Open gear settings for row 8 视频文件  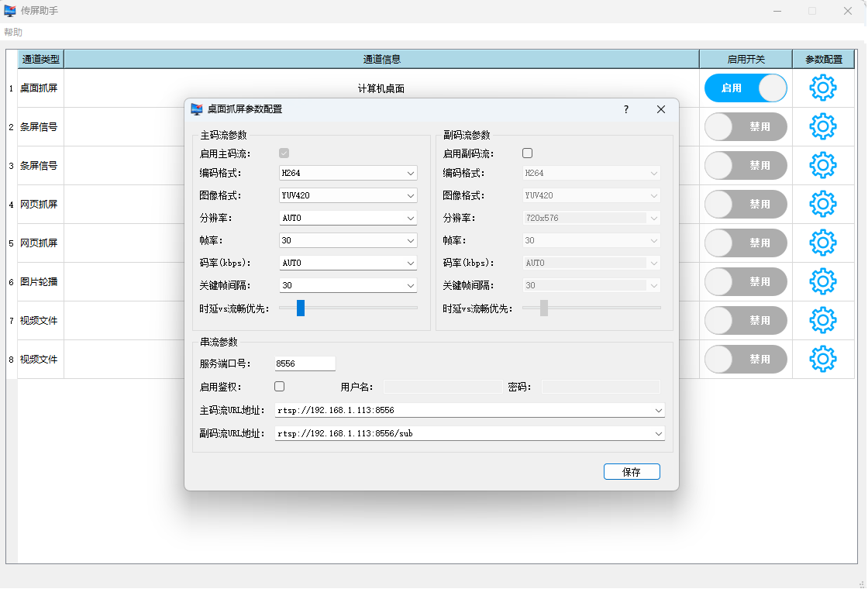(822, 359)
